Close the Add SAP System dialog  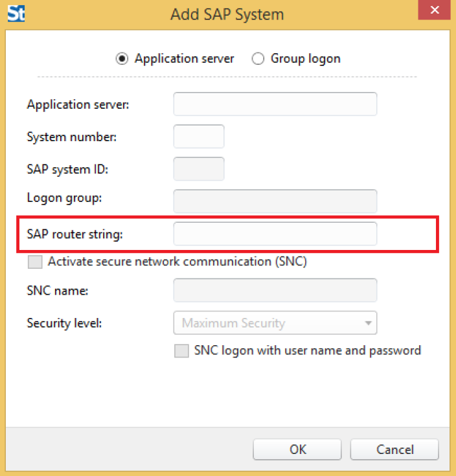pos(434,10)
